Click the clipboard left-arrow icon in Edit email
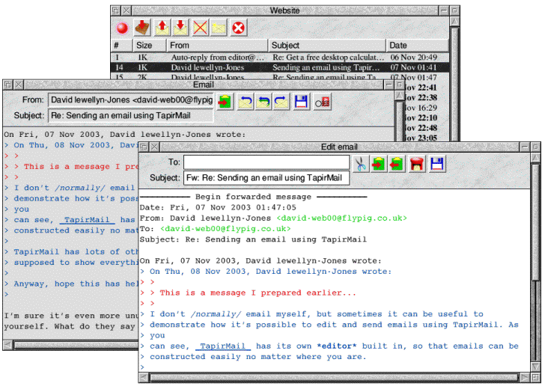 point(397,164)
